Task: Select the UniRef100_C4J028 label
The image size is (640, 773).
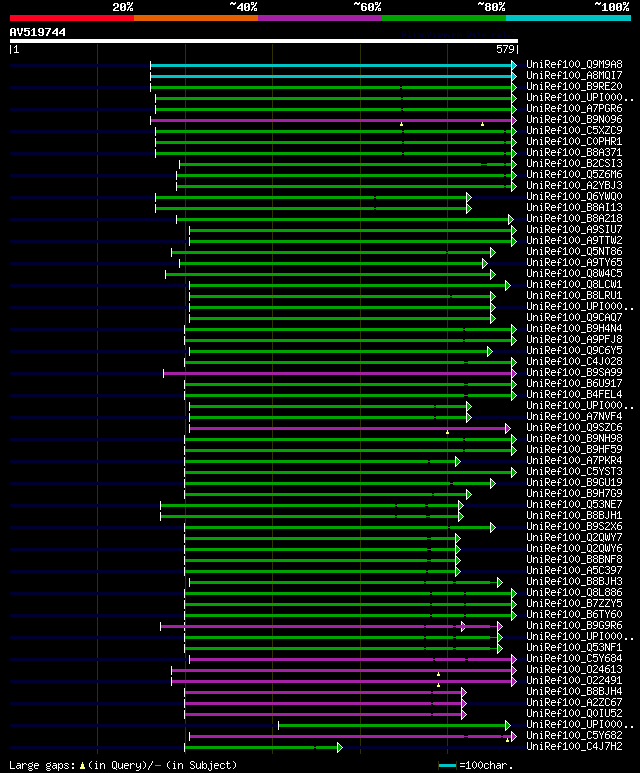Action: tap(574, 361)
